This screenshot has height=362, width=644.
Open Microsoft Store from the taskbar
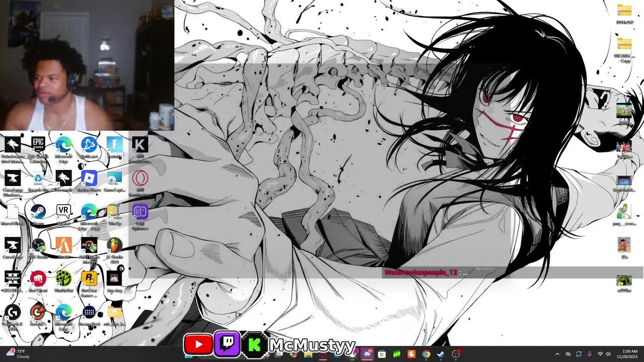(x=382, y=354)
